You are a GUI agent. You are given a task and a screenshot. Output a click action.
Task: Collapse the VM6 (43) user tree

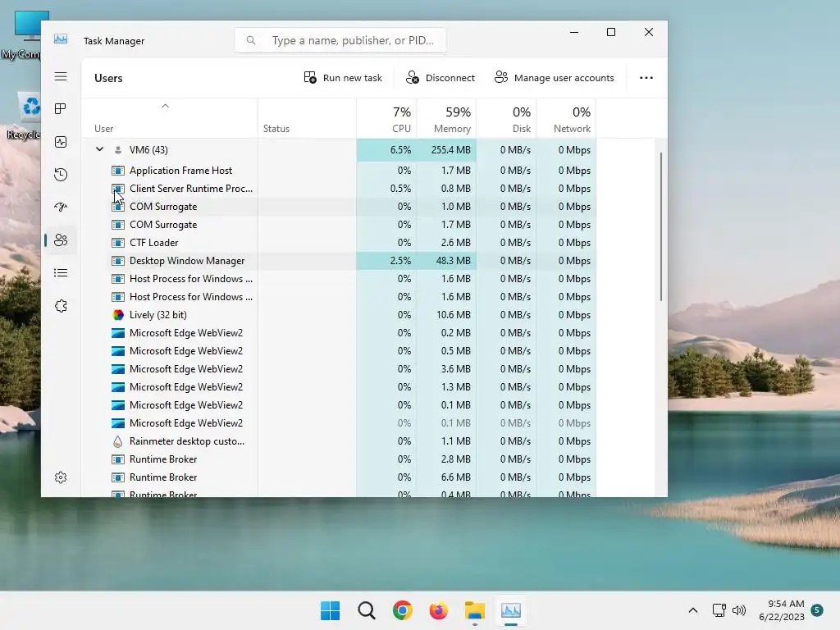click(x=99, y=149)
